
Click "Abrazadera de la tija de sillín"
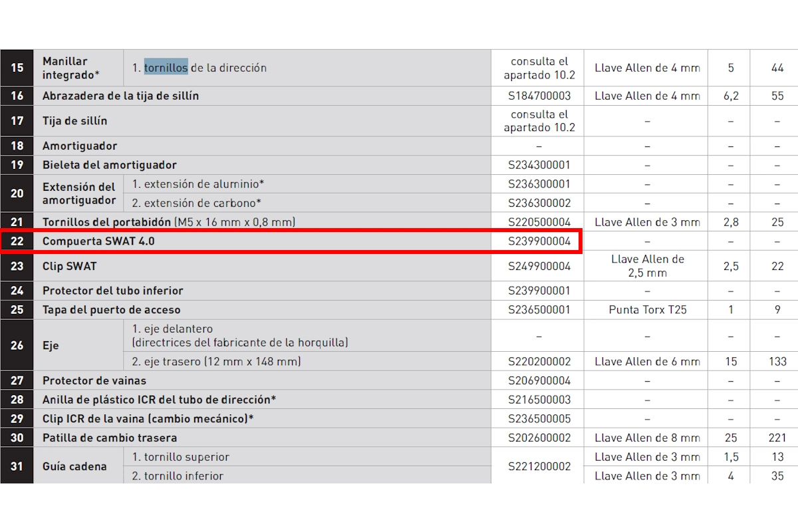(x=120, y=96)
